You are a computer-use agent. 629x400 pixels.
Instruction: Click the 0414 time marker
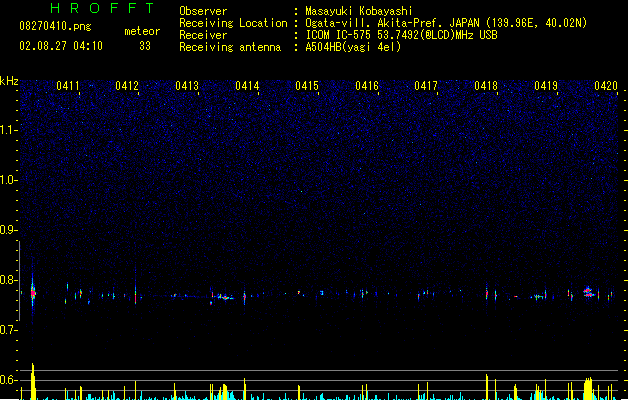pos(247,86)
